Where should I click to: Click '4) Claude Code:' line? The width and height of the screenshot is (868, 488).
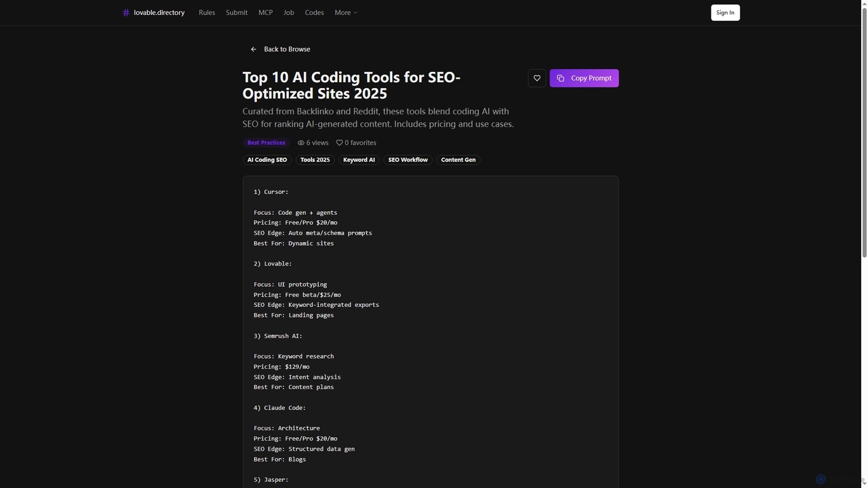(x=280, y=408)
